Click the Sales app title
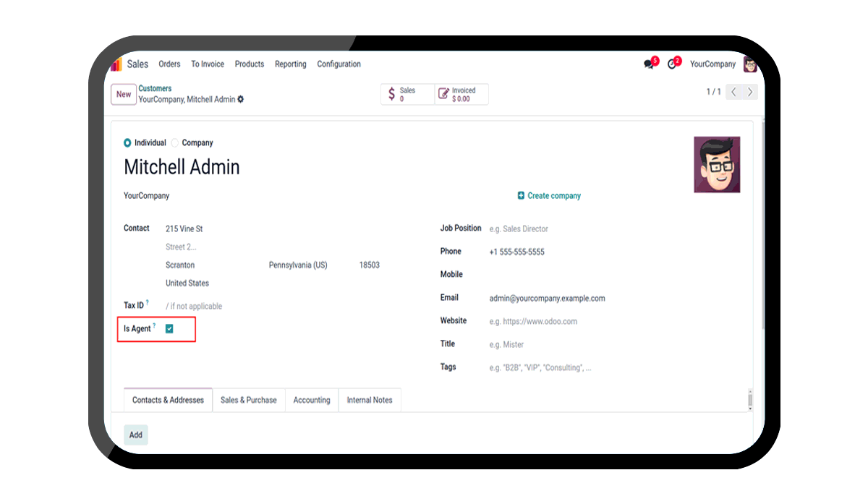Image resolution: width=868 pixels, height=504 pixels. (x=137, y=64)
